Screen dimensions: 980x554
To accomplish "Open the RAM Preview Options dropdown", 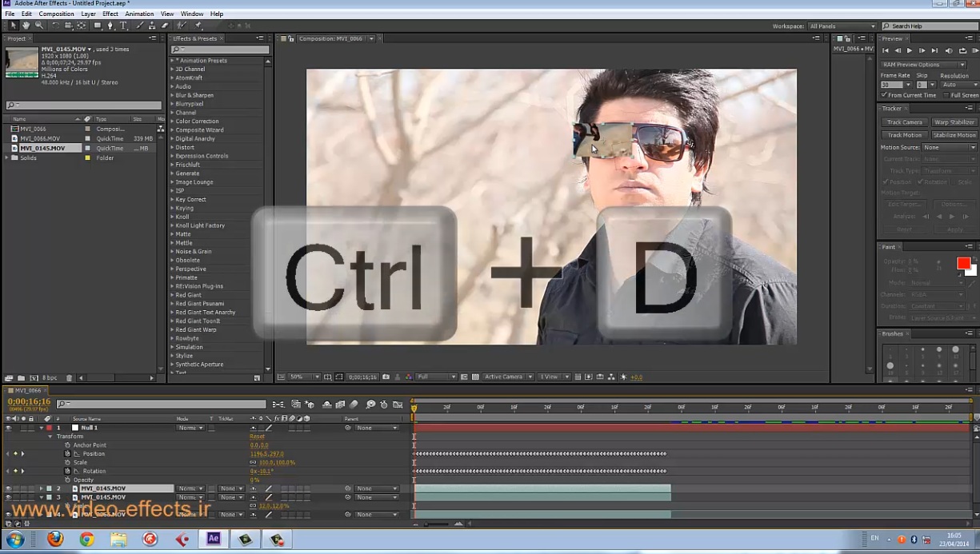I will (x=924, y=65).
